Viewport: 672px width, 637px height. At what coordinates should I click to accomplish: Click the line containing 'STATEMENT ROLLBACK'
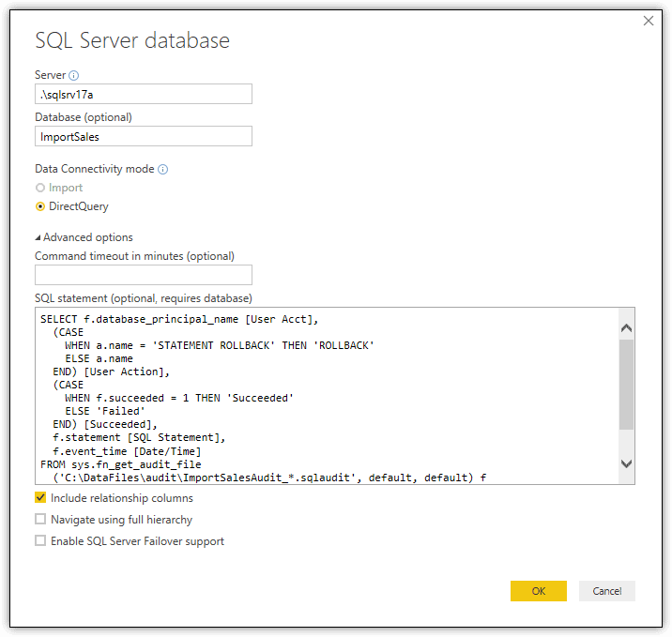click(220, 345)
